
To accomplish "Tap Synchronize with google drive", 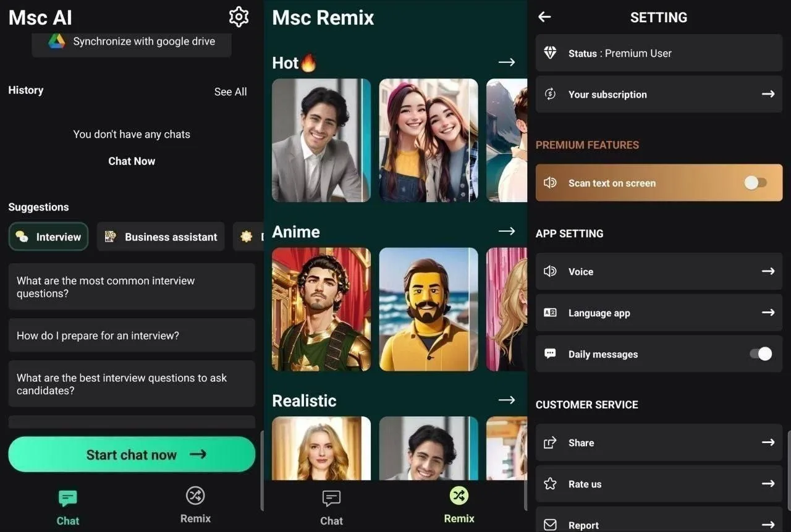I will click(132, 41).
